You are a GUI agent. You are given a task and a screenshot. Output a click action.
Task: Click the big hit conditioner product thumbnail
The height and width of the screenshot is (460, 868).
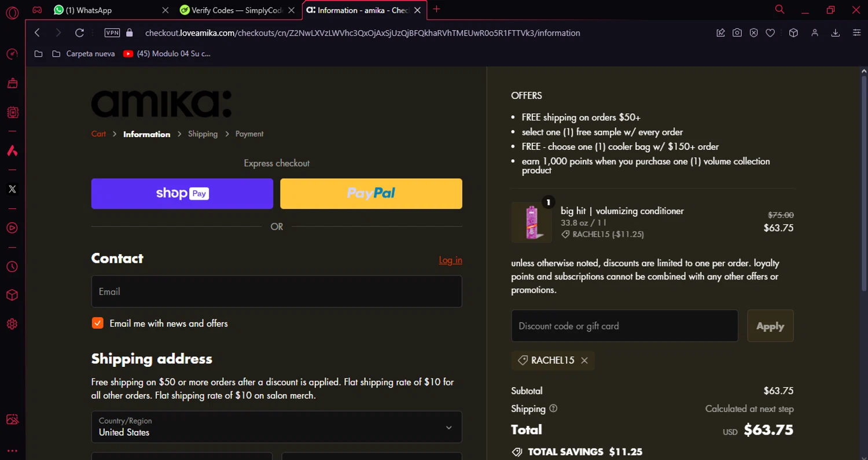point(531,222)
